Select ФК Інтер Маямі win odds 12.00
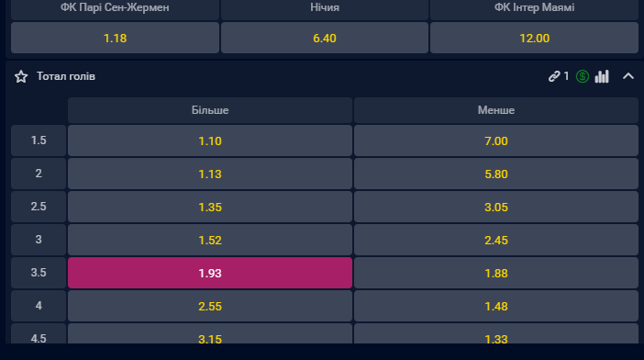This screenshot has height=360, width=644. 534,38
